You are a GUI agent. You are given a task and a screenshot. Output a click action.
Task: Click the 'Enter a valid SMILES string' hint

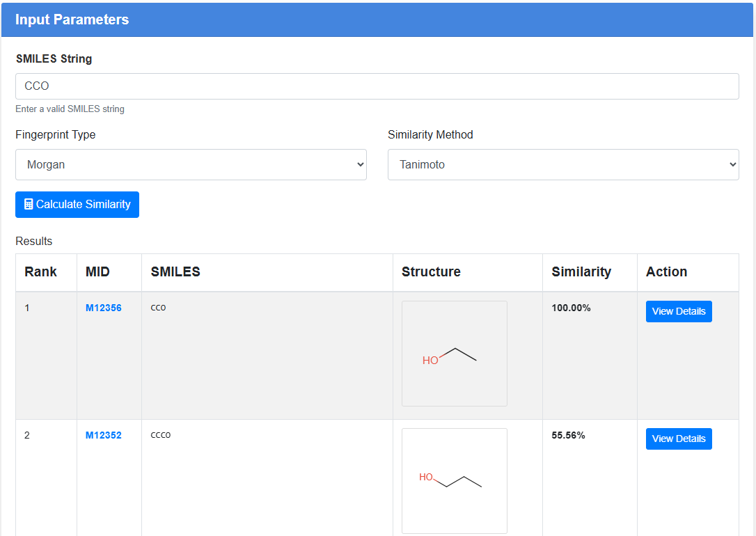click(70, 109)
